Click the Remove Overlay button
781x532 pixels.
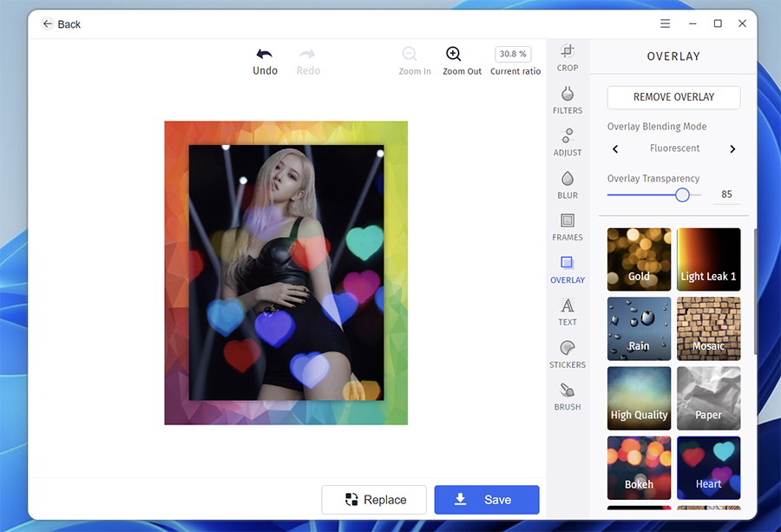tap(673, 97)
